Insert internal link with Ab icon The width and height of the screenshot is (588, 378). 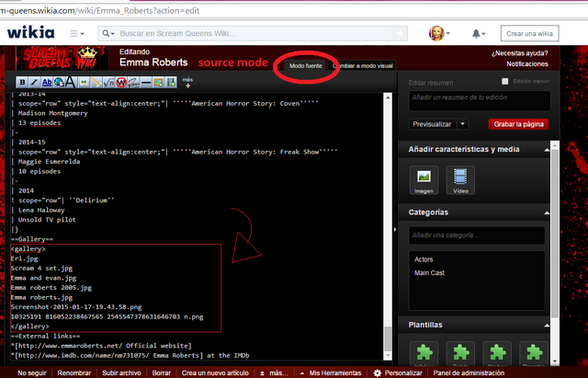click(47, 82)
